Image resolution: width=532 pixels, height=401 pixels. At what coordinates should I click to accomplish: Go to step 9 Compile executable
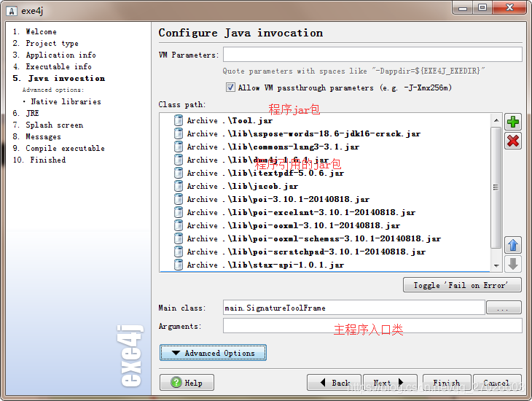[59, 149]
